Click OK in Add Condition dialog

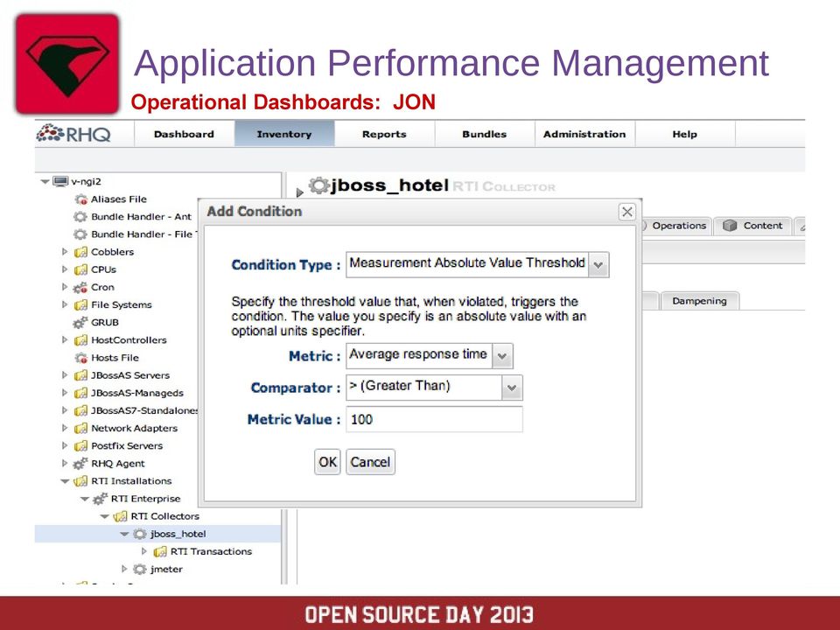pos(327,462)
